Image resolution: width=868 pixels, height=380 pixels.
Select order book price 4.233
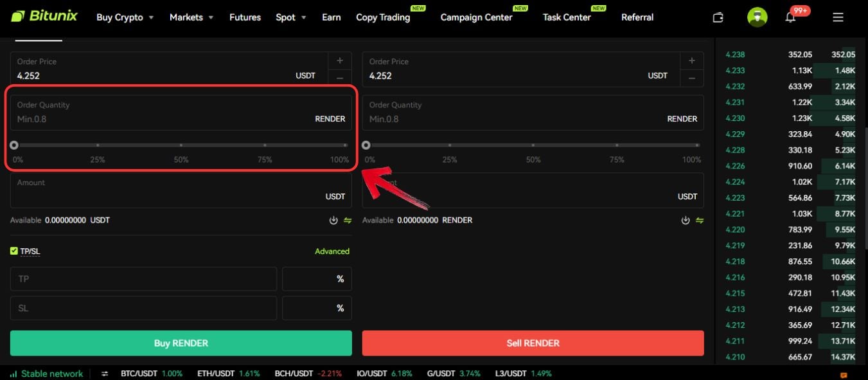tap(735, 71)
